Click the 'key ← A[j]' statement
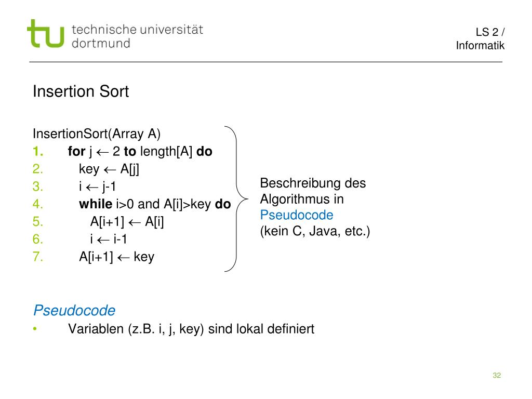This screenshot has height=399, width=532. 109,169
